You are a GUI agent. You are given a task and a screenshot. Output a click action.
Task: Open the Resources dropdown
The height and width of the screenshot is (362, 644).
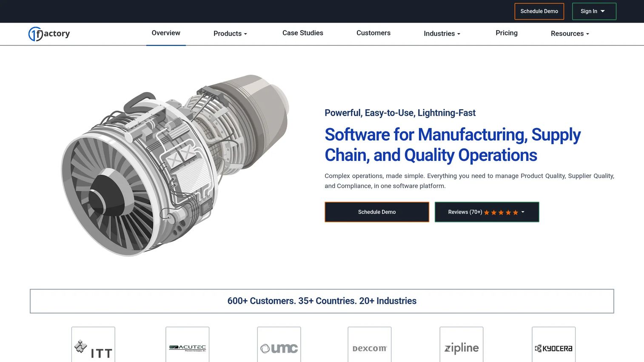point(570,34)
